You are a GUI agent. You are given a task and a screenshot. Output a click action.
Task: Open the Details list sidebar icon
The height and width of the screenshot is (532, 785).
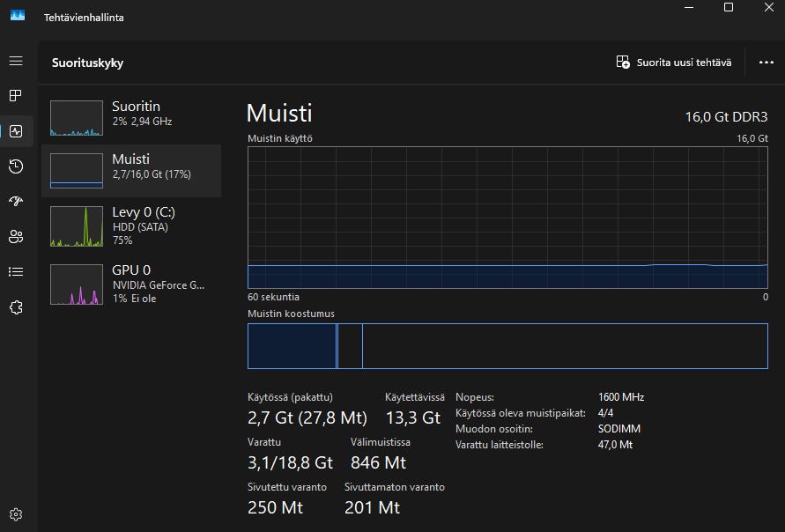[16, 272]
